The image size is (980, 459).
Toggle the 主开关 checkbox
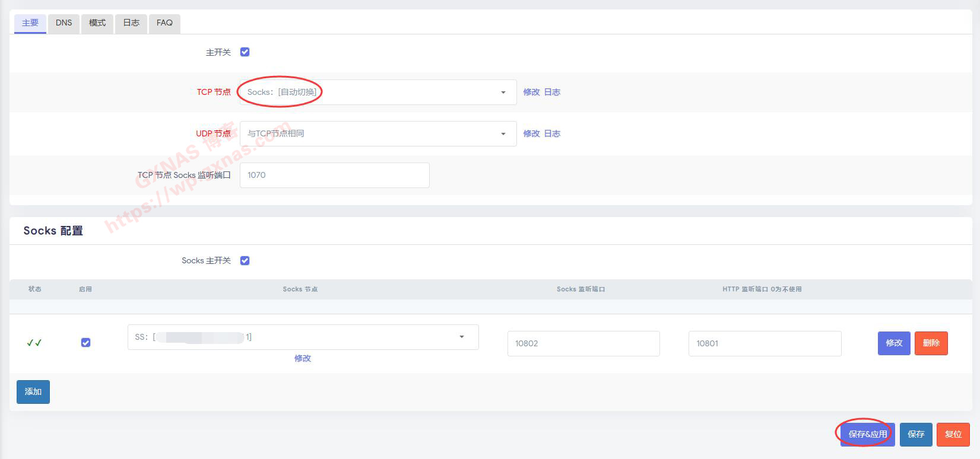pyautogui.click(x=245, y=52)
